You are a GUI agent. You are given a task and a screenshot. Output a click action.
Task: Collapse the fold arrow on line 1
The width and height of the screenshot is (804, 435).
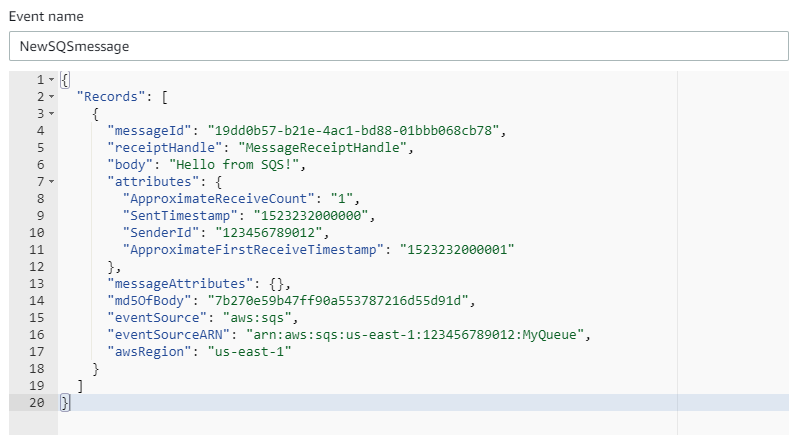[x=51, y=80]
